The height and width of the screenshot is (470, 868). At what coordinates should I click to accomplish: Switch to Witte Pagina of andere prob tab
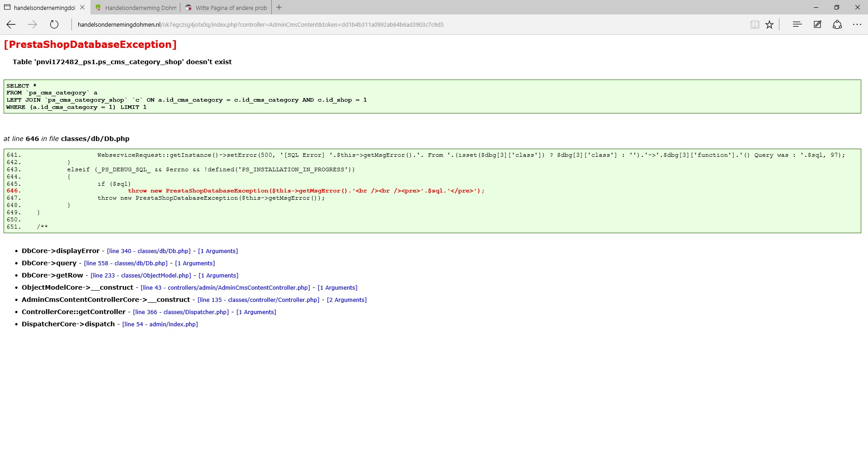click(226, 8)
